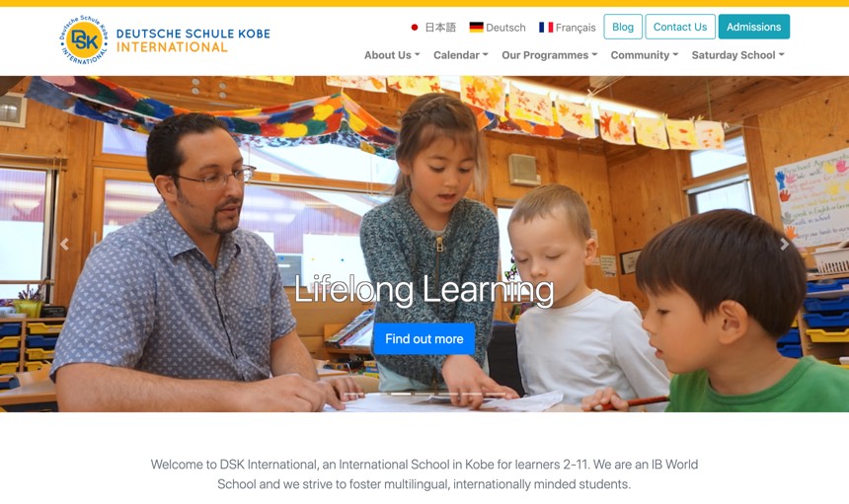Viewport: 849px width, 504px height.
Task: Open the Blog page button
Action: 623,27
